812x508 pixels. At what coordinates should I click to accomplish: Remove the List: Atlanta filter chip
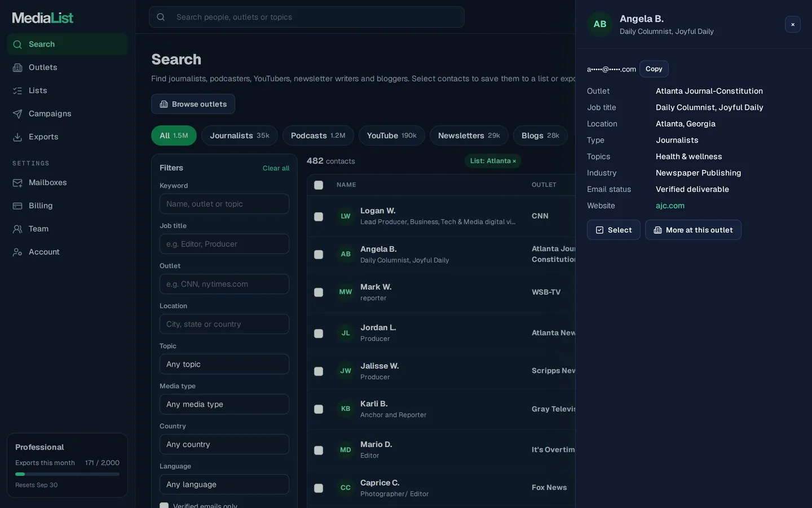point(514,161)
